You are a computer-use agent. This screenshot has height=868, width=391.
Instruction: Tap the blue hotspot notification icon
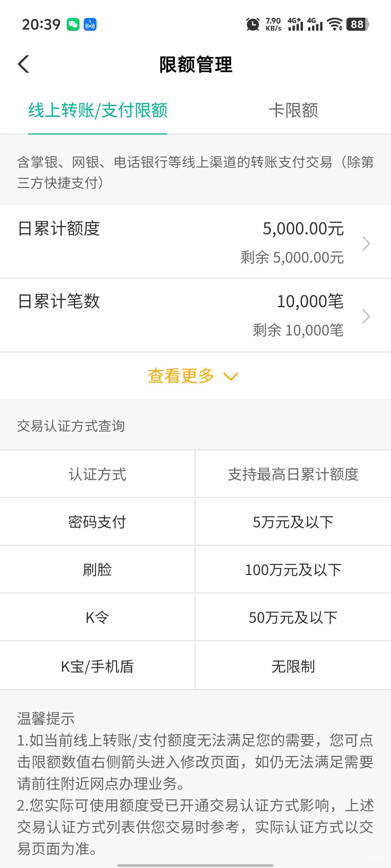[x=90, y=24]
